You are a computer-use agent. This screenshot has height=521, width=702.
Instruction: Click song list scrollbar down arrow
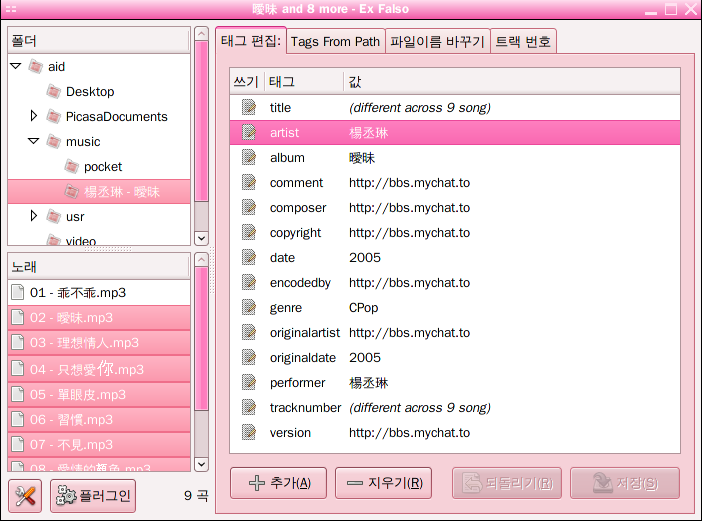201,464
